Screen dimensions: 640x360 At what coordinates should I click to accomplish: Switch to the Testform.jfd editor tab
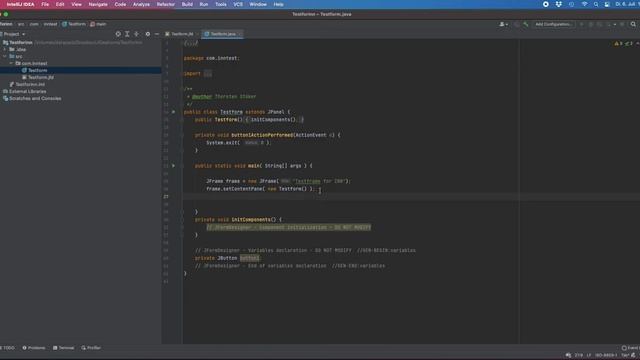(x=182, y=34)
